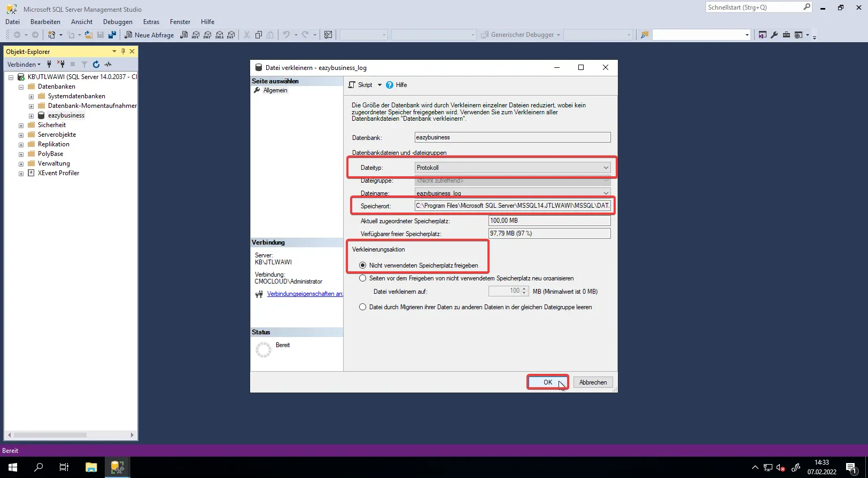
Task: Click the MDX query icon
Action: (195, 35)
